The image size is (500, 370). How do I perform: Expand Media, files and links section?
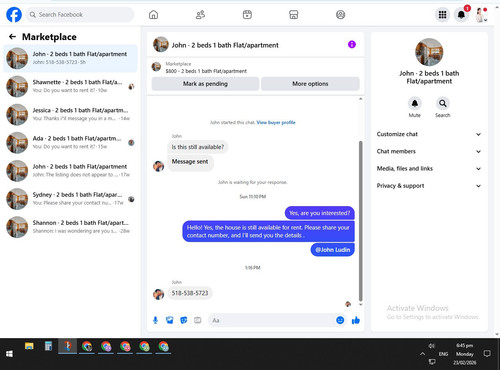[429, 169]
